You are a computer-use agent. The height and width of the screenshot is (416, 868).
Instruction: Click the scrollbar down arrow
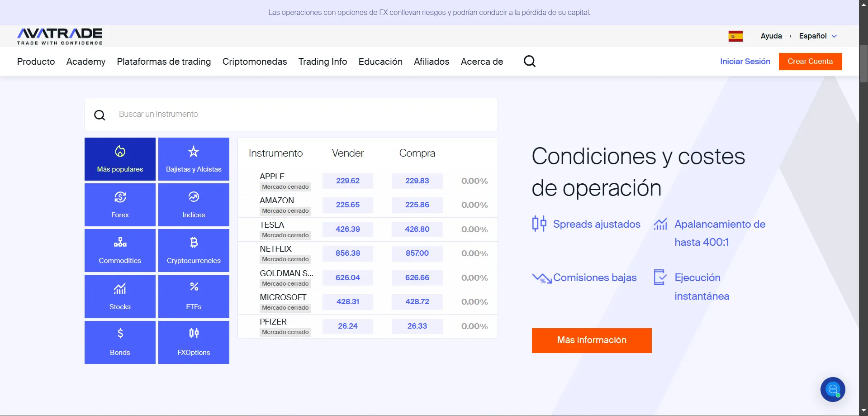pos(863,411)
